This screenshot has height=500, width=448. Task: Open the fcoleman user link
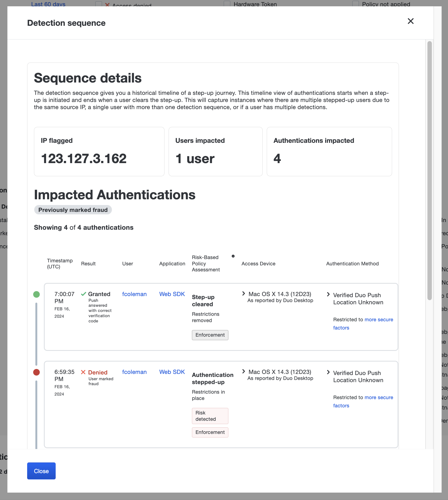[x=134, y=294]
